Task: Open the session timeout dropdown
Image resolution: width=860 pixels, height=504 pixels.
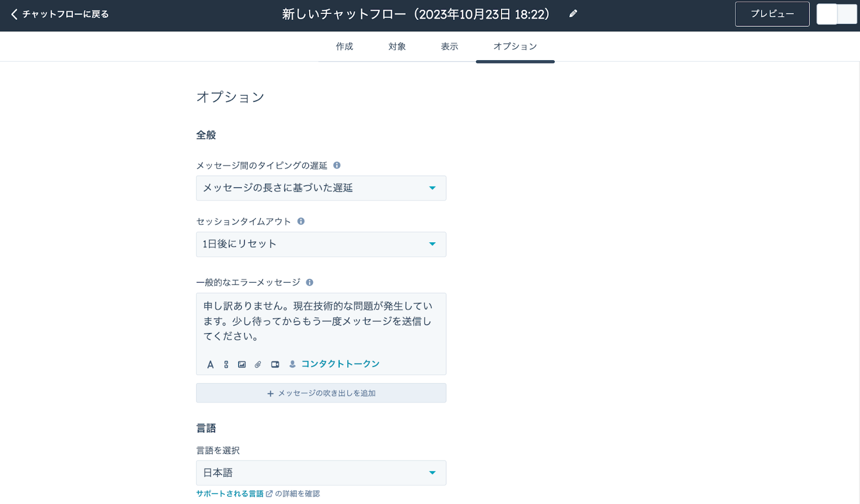Action: point(321,244)
